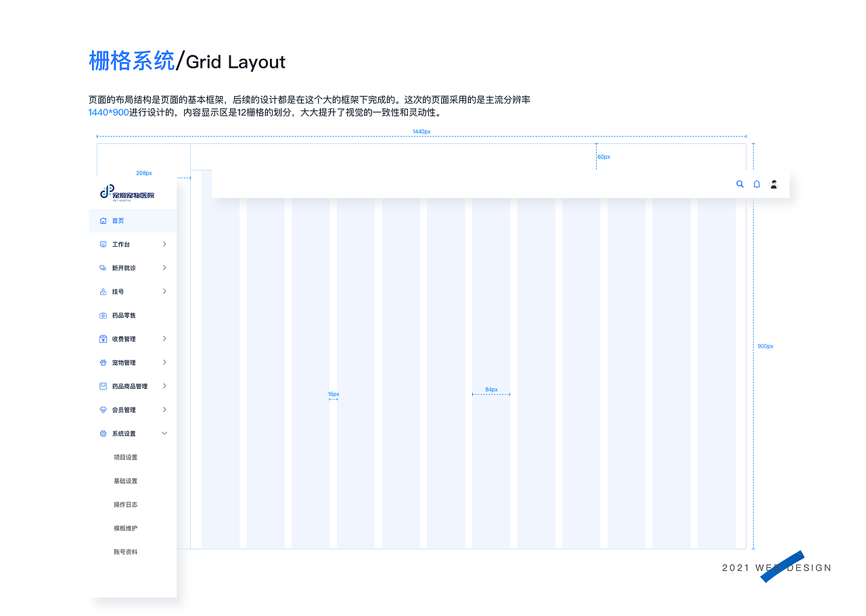Click the 系统设置 gear icon
This screenshot has width=866, height=616.
tap(104, 433)
